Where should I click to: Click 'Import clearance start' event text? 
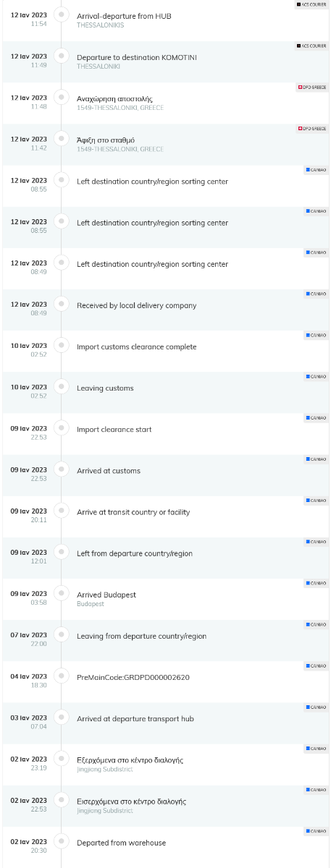point(114,430)
